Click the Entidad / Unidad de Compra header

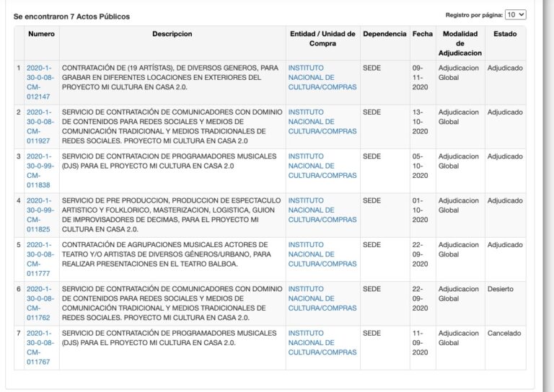click(322, 38)
